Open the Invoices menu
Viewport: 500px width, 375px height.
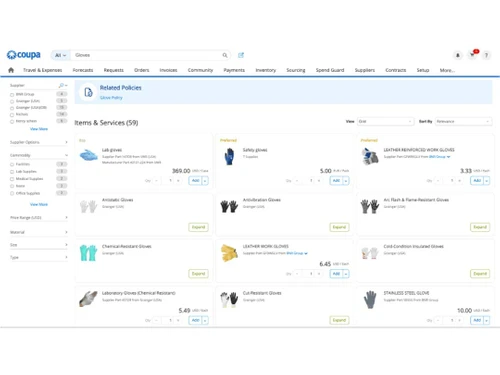click(x=168, y=70)
